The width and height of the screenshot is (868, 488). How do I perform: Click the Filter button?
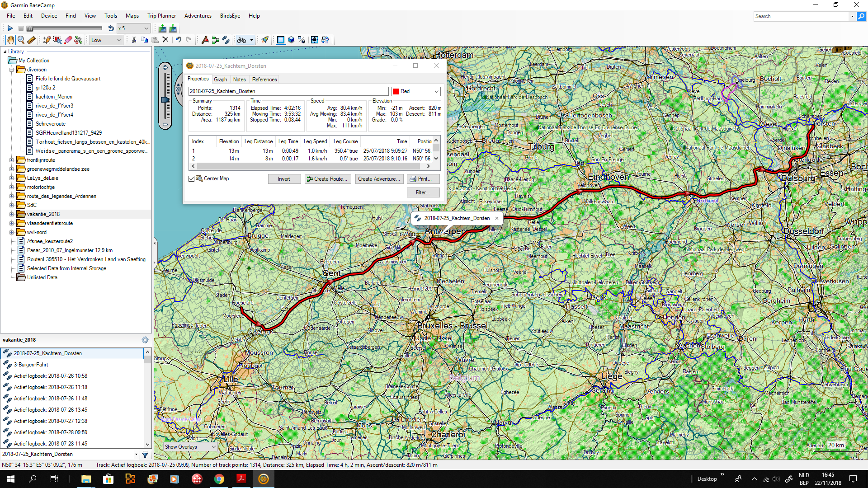click(423, 192)
